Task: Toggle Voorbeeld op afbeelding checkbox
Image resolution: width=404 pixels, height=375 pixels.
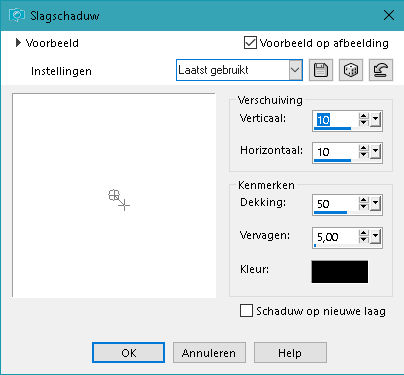Action: point(250,43)
